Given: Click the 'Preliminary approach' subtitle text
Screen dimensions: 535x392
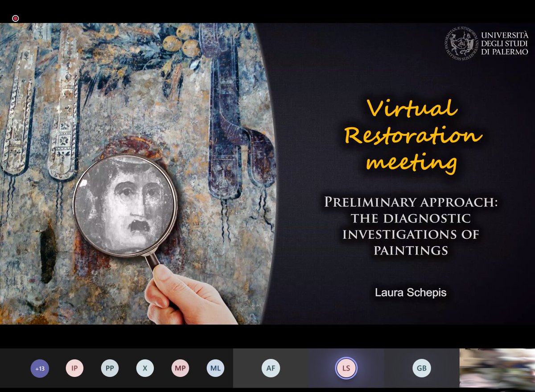Looking at the screenshot, I should point(411,226).
